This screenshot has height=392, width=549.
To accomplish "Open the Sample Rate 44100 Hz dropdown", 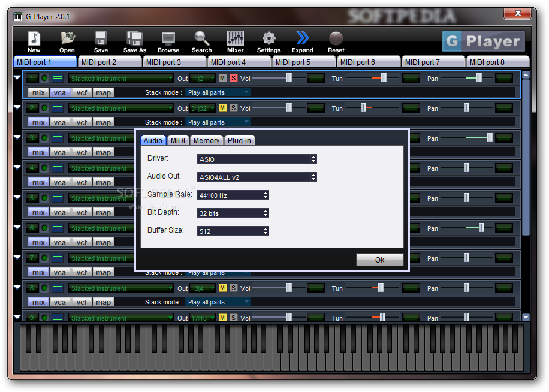I will (x=233, y=195).
